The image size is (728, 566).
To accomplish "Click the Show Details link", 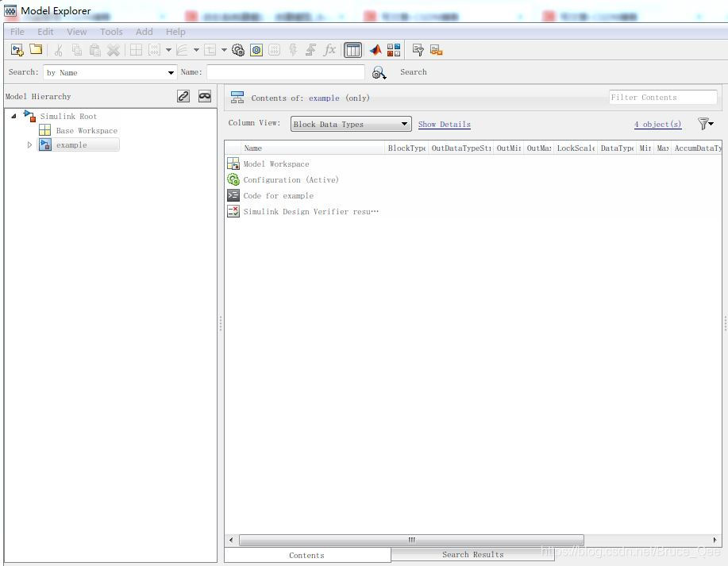I will pyautogui.click(x=445, y=124).
